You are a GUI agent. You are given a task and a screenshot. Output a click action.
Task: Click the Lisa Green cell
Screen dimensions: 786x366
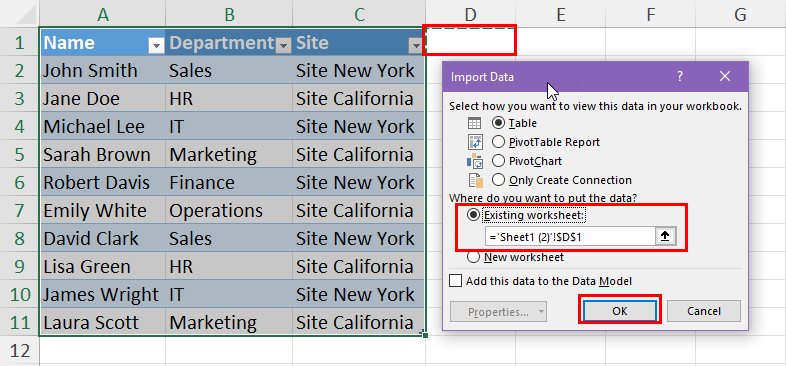103,267
